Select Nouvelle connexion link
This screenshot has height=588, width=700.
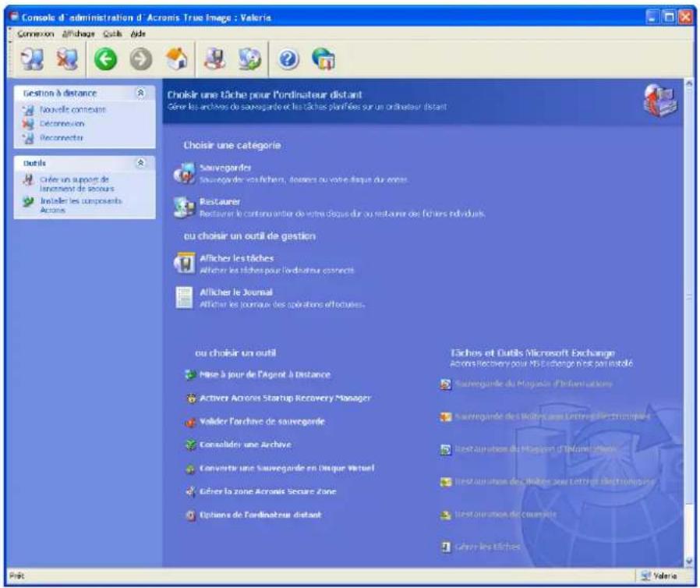tap(72, 109)
